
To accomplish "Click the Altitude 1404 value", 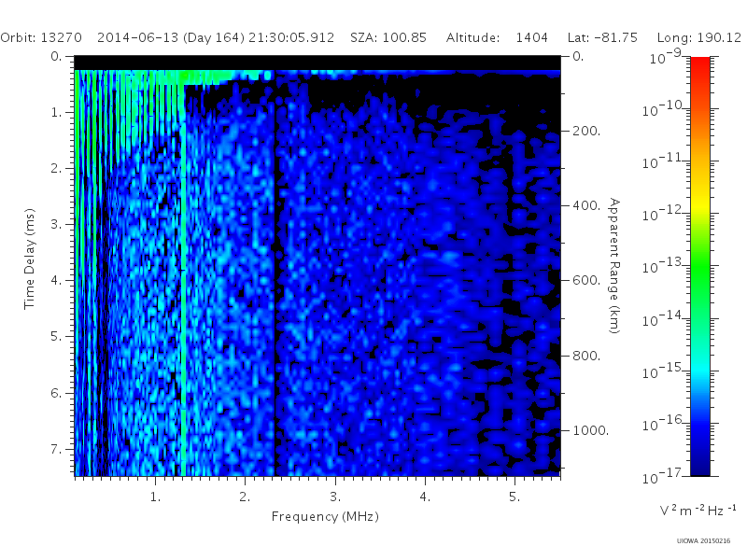I will tap(497, 37).
